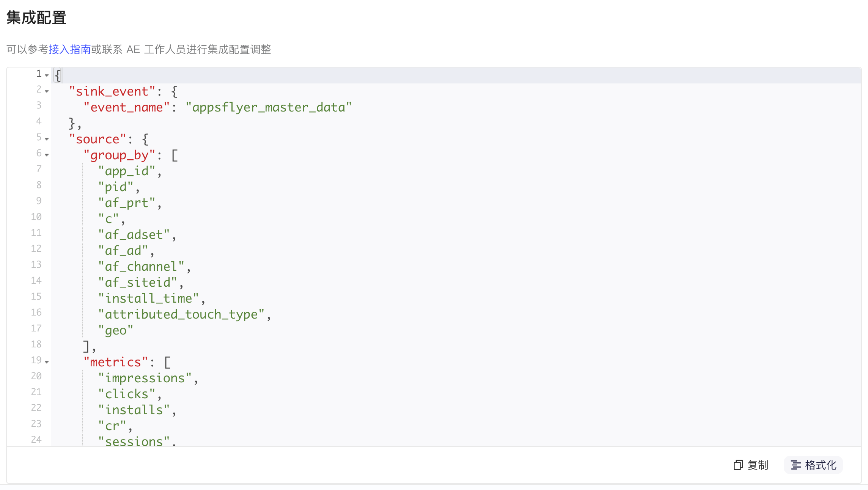Click the "clicks" entry

[127, 394]
